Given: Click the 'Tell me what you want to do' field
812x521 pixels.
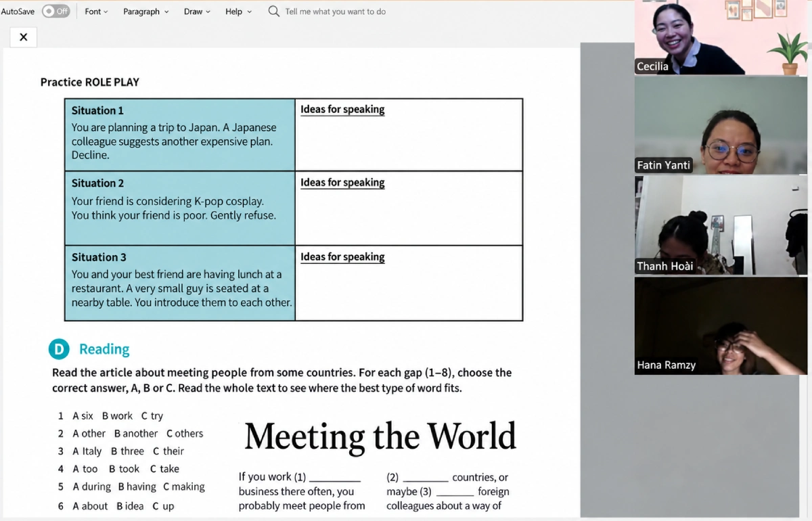Looking at the screenshot, I should (x=336, y=12).
